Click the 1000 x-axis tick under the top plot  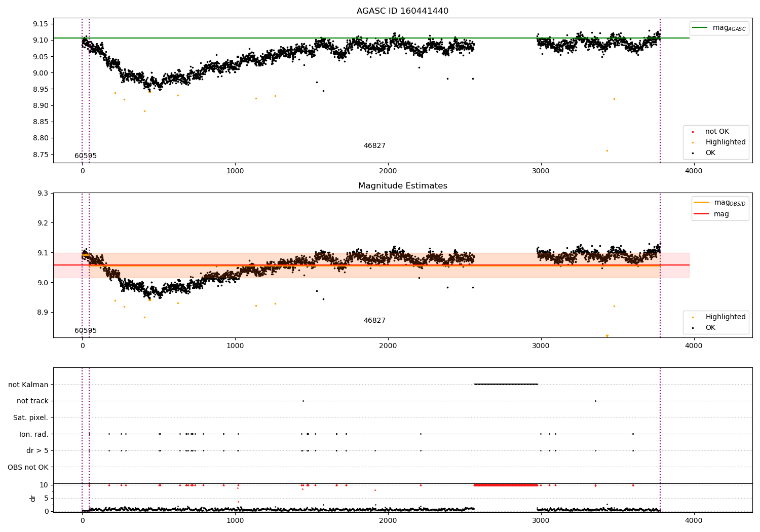(x=235, y=171)
